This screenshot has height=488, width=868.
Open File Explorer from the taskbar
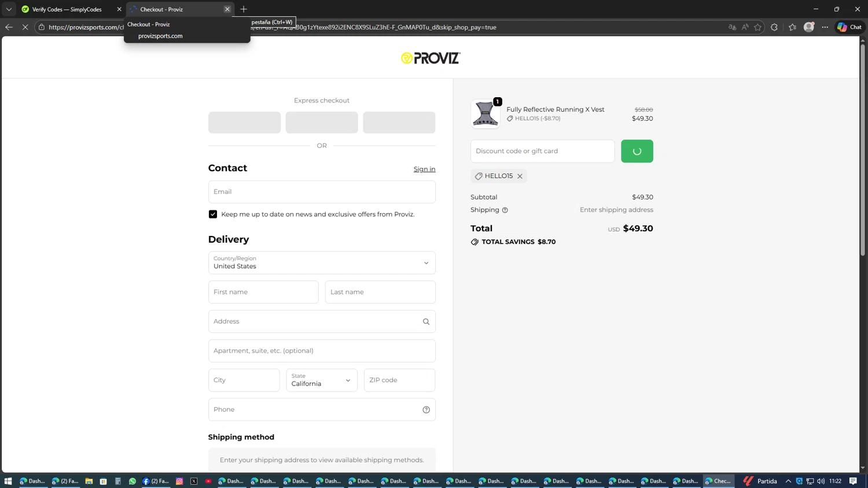click(x=89, y=481)
